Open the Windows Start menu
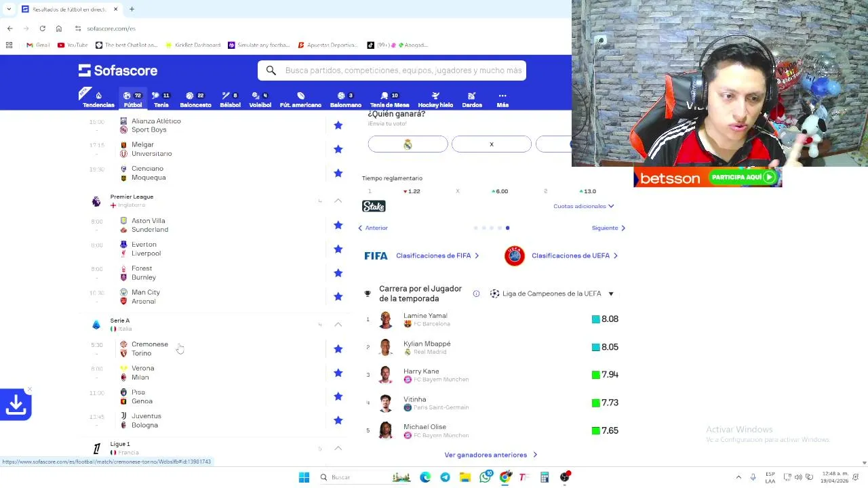Viewport: 868px width, 488px height. click(304, 477)
